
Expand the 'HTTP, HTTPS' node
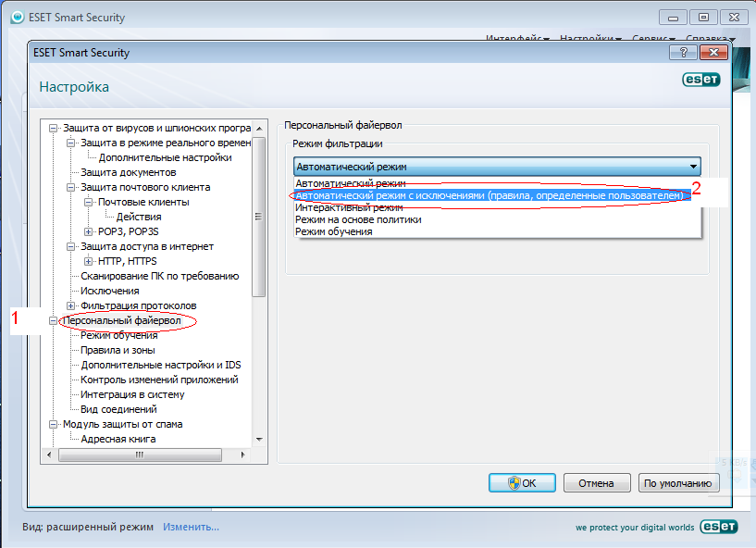tap(88, 261)
